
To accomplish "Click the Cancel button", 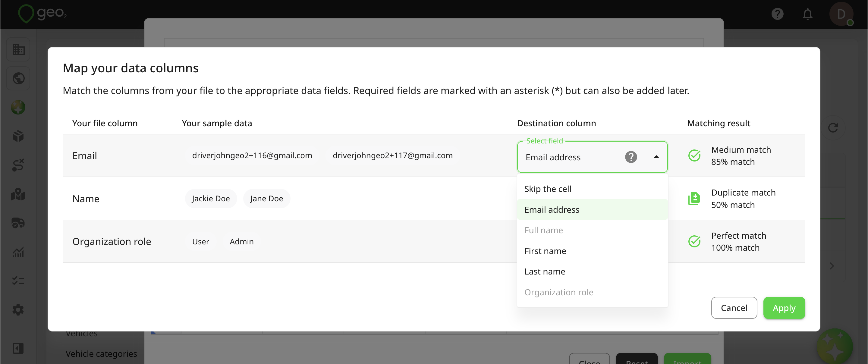I will point(734,308).
